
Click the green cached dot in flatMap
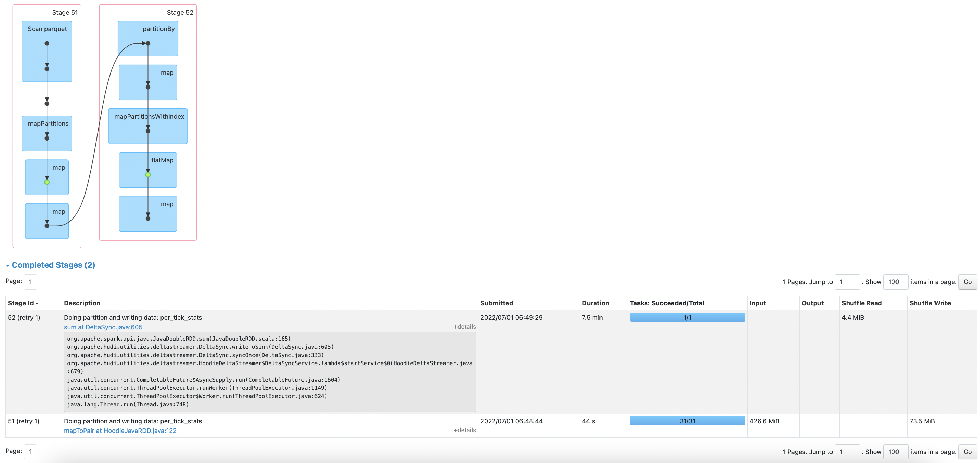click(x=148, y=175)
